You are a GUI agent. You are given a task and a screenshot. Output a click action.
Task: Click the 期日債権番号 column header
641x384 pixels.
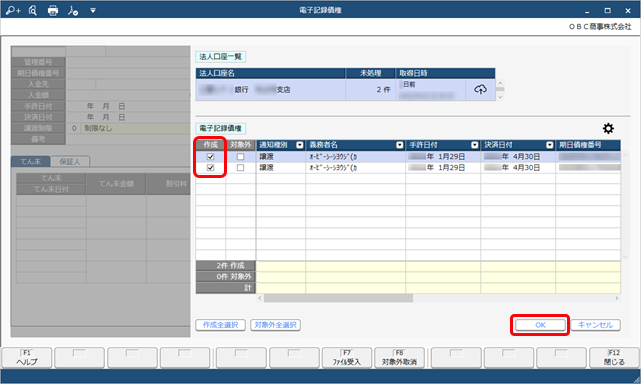coord(588,145)
